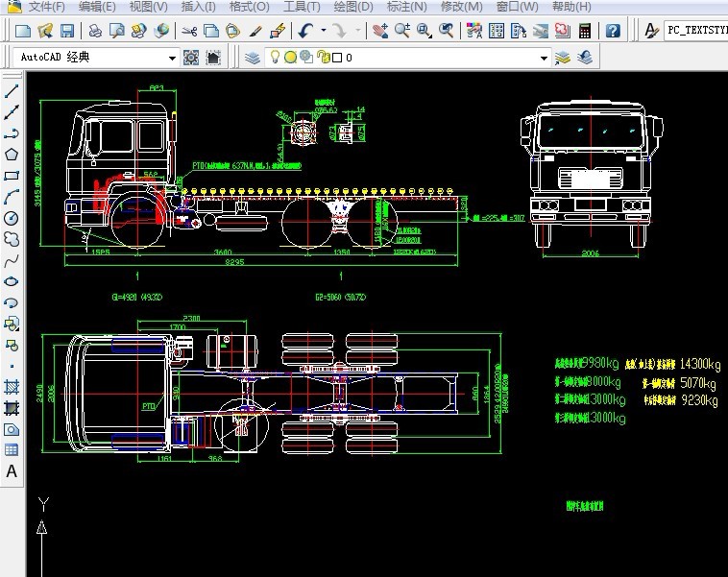The image size is (728, 577).
Task: Expand the AutoCAD 经典 workspace dropdown
Action: pos(173,58)
